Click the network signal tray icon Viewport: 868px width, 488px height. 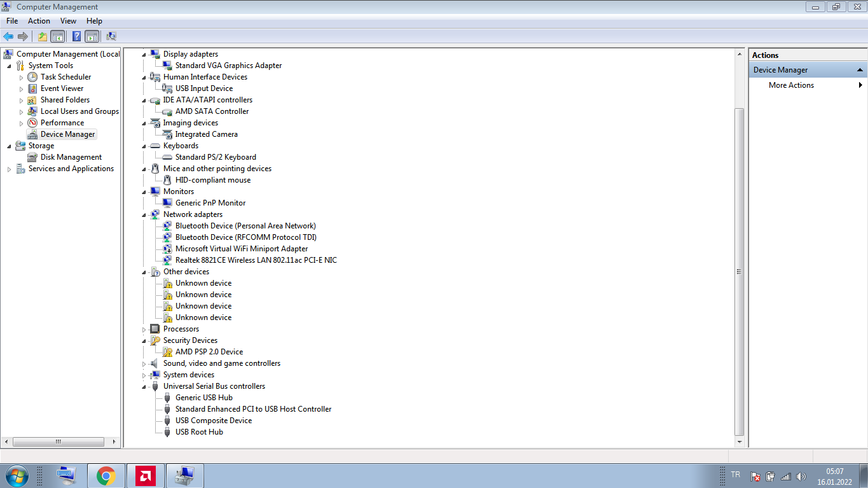click(785, 477)
